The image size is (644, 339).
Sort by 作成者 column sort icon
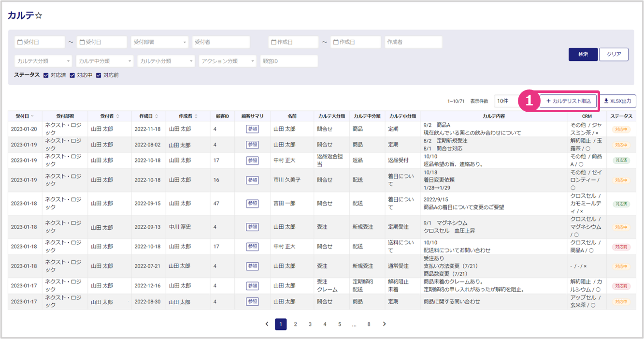(x=196, y=116)
